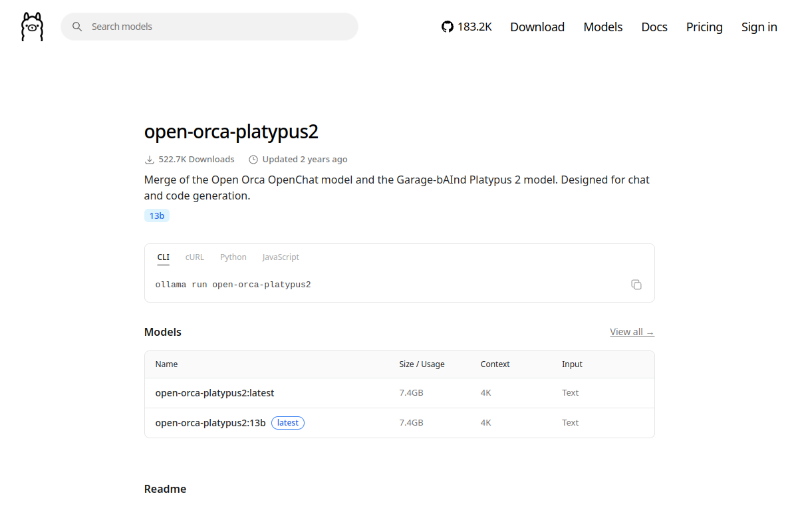Click the search magnifier icon

pos(77,27)
